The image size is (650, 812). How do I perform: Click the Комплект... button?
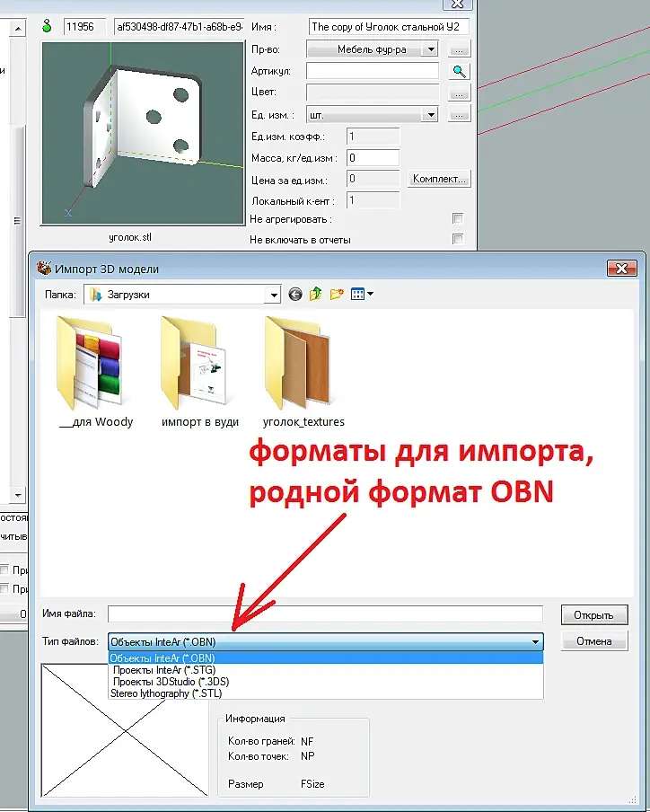(439, 179)
